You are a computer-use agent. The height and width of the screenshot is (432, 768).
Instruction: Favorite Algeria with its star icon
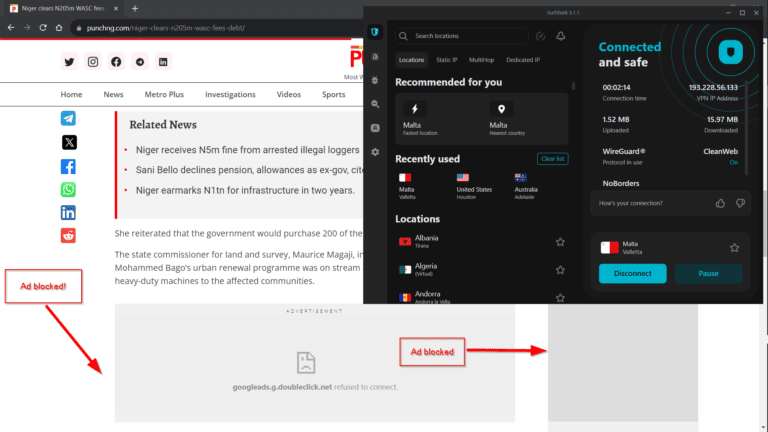[560, 270]
